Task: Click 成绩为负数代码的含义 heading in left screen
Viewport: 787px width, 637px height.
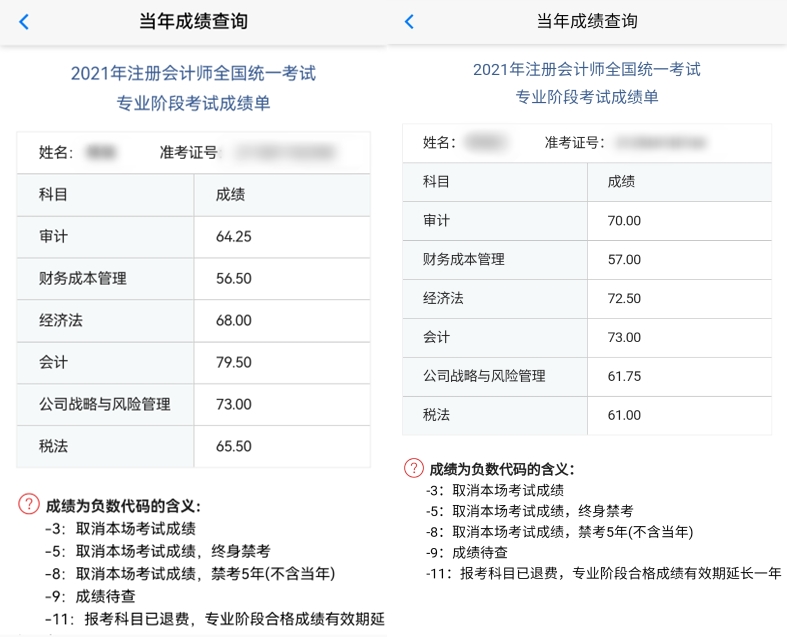Action: pyautogui.click(x=123, y=506)
